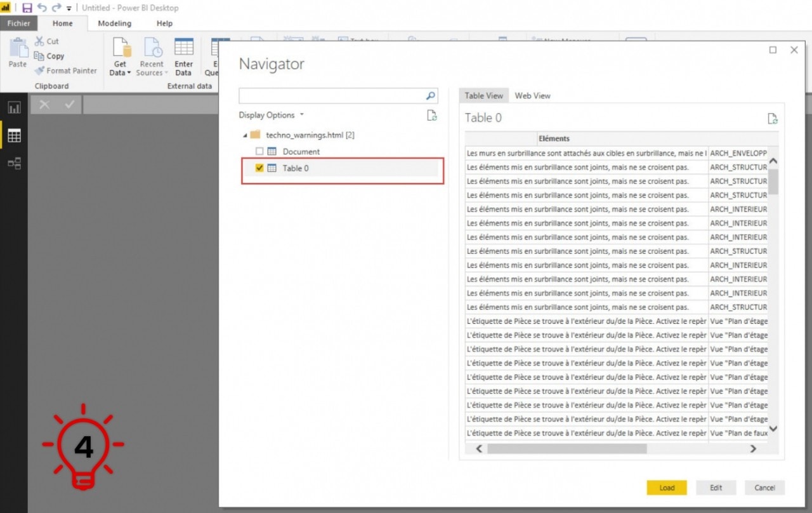The image size is (812, 513).
Task: Open Relationships view icon in sidebar
Action: pyautogui.click(x=14, y=163)
